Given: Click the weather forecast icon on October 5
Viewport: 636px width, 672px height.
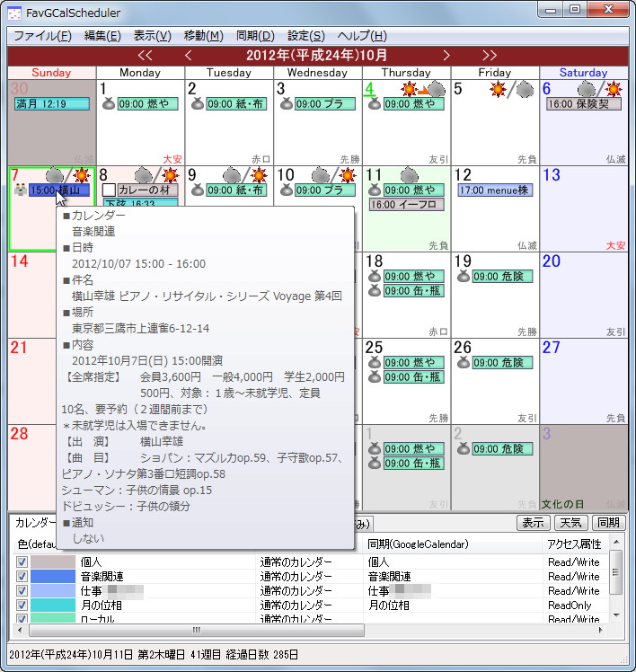Looking at the screenshot, I should [512, 90].
